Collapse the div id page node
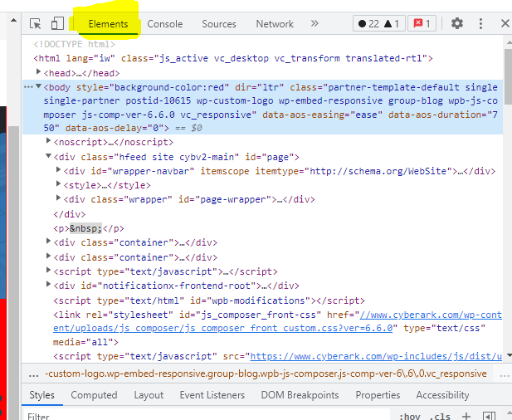Image resolution: width=512 pixels, height=420 pixels. (48, 156)
